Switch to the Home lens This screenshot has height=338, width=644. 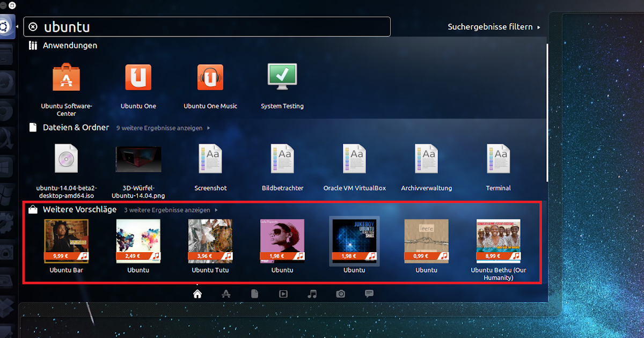click(197, 293)
